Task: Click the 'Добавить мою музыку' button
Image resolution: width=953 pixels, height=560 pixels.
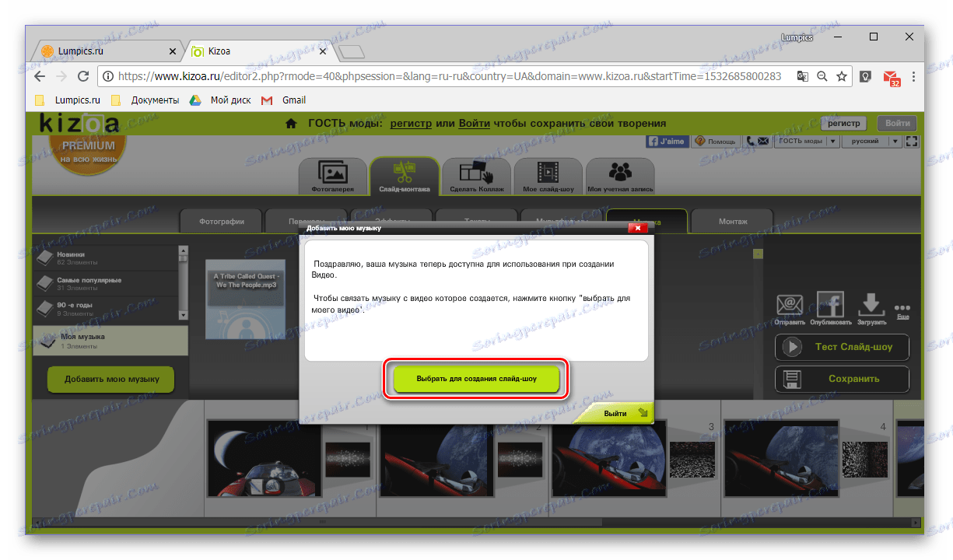Action: click(111, 379)
